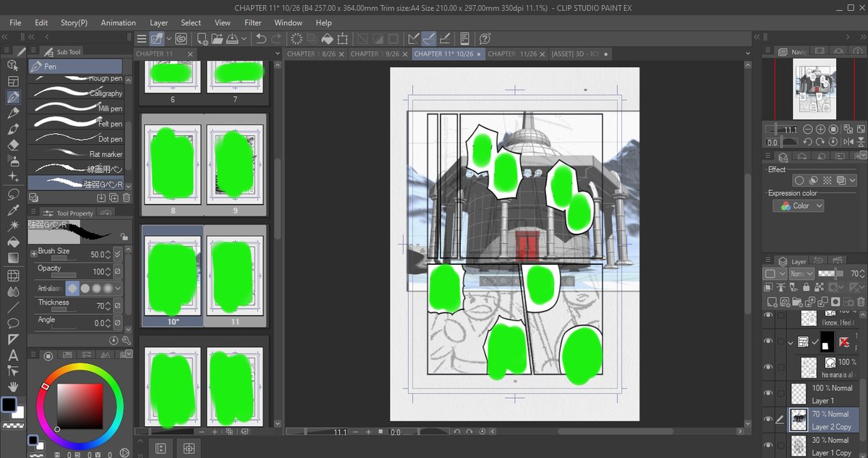This screenshot has height=458, width=868.
Task: Open the layer blending mode dropdown
Action: tap(801, 273)
